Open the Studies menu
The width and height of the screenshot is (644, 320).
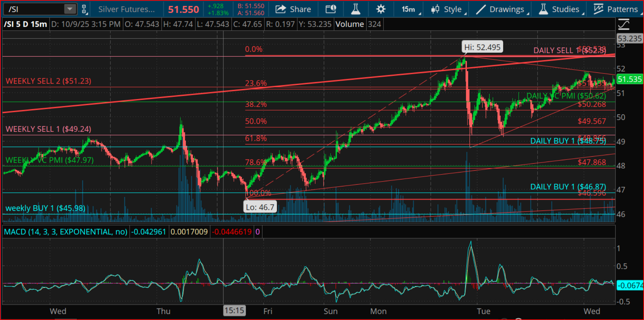click(x=561, y=9)
